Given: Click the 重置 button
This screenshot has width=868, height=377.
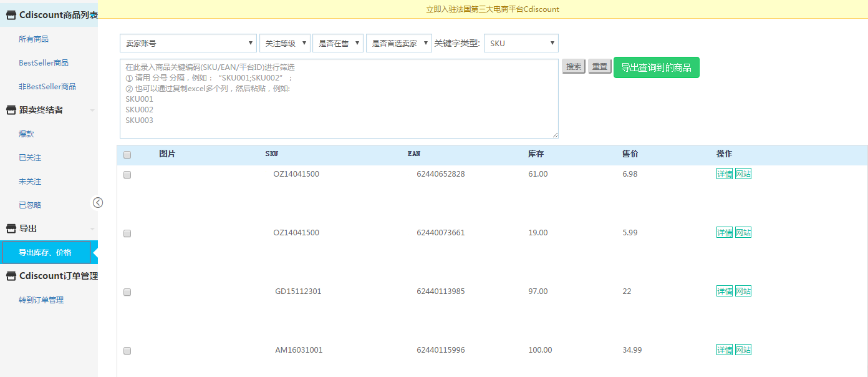Looking at the screenshot, I should [x=600, y=67].
